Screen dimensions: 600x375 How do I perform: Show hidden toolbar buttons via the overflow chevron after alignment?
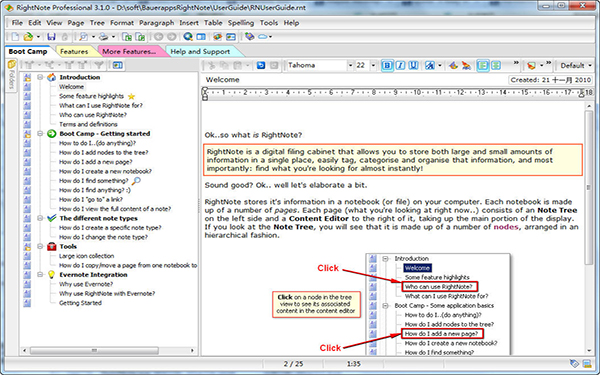516,63
